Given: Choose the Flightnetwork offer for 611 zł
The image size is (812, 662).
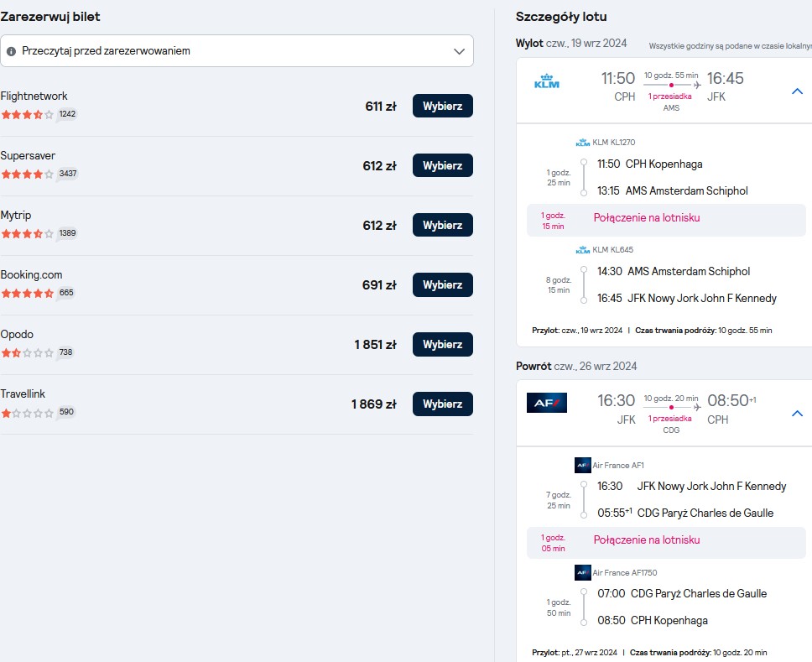Looking at the screenshot, I should click(443, 106).
